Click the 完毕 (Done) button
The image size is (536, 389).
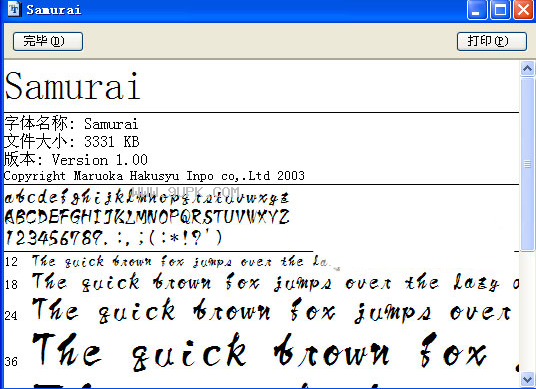click(x=48, y=41)
